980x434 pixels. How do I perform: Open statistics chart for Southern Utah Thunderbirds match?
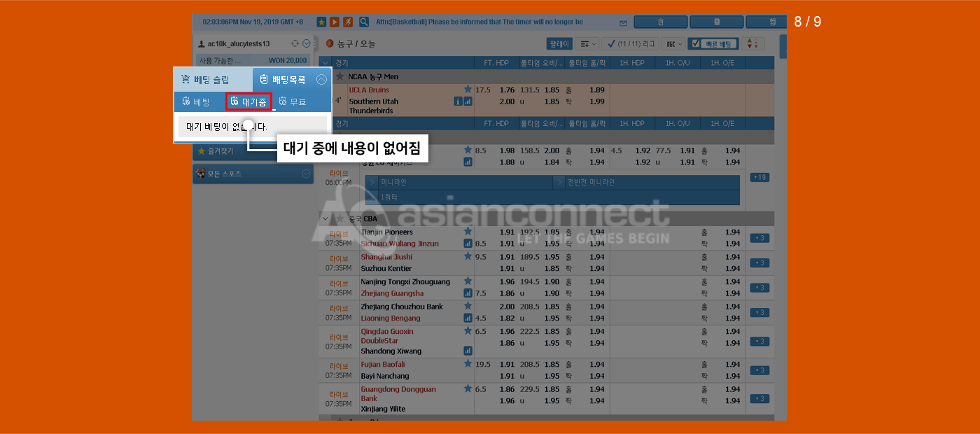click(x=468, y=101)
